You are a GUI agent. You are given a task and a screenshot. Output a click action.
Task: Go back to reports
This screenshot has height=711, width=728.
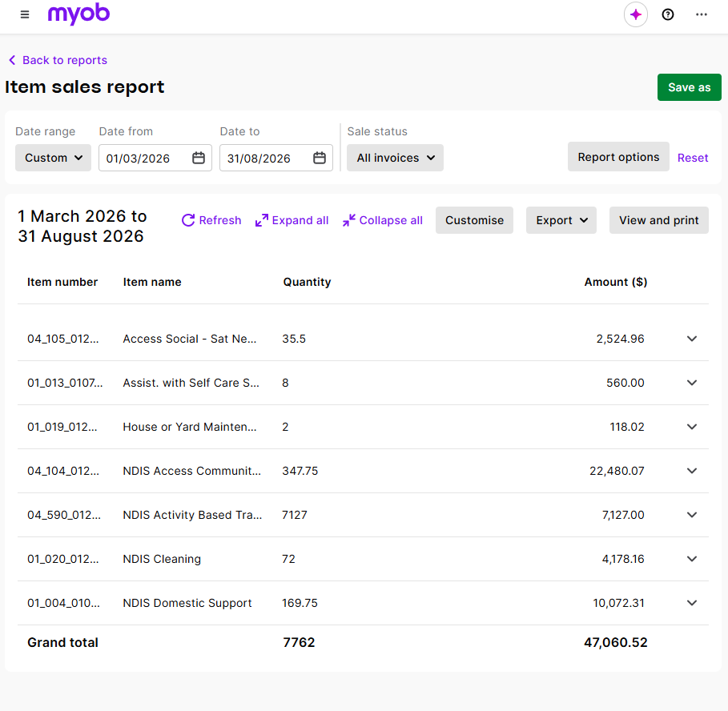tap(58, 60)
